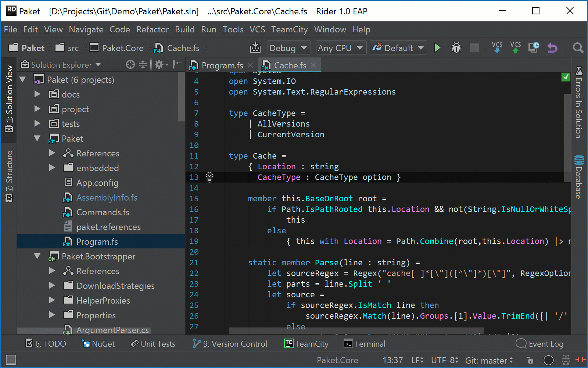Screen dimensions: 588x368
Task: Click the scroll-from-source target icon
Action: (x=130, y=65)
